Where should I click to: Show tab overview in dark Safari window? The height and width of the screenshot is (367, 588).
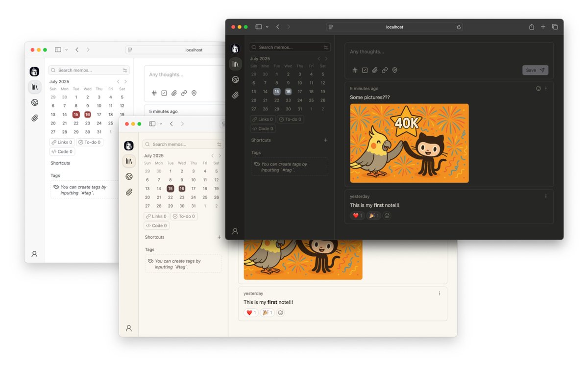click(555, 27)
